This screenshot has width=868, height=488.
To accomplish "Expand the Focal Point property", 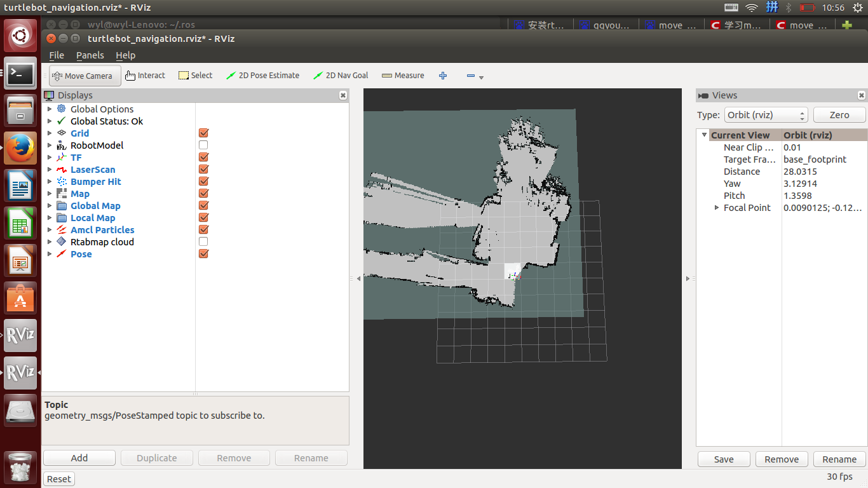I will [717, 208].
